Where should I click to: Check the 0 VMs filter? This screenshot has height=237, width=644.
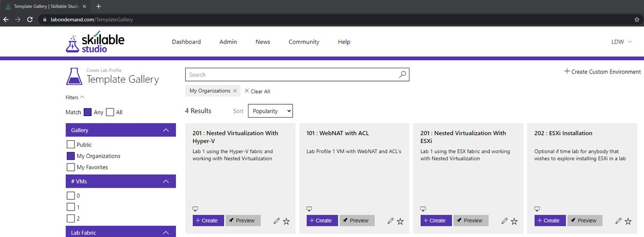(x=70, y=196)
